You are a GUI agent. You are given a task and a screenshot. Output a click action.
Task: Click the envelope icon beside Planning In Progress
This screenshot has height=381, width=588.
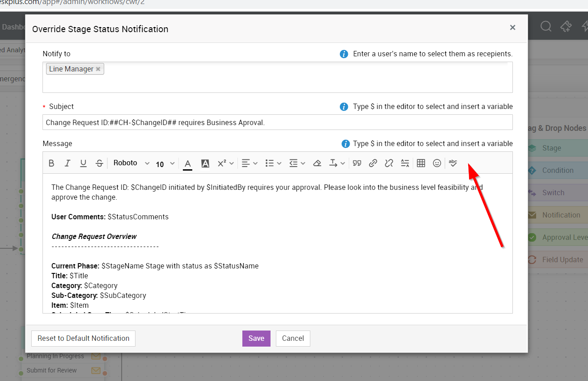point(96,356)
